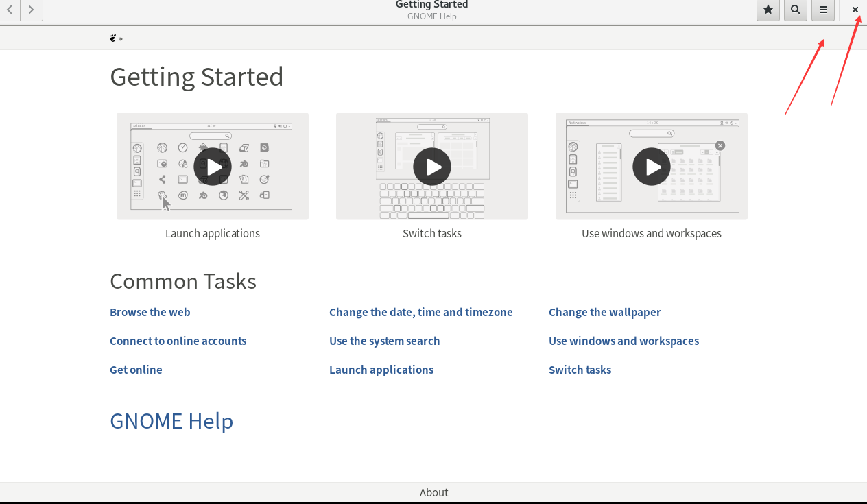Play the Use windows and workspaces video

[x=652, y=167]
